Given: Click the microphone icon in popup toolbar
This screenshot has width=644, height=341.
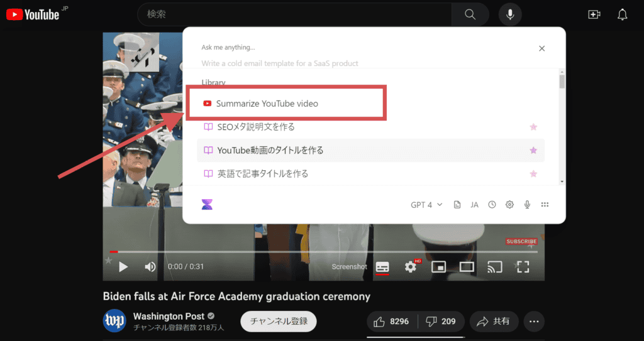Looking at the screenshot, I should pyautogui.click(x=528, y=205).
